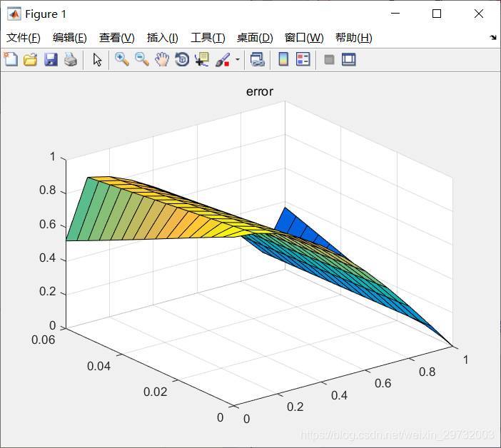Enable the Rotate 3D tool

[182, 59]
